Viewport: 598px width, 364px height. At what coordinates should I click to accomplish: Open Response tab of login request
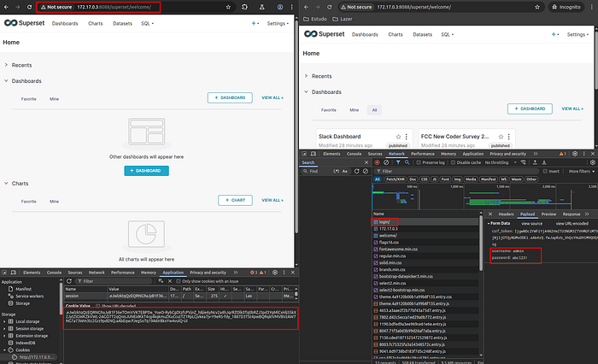572,214
